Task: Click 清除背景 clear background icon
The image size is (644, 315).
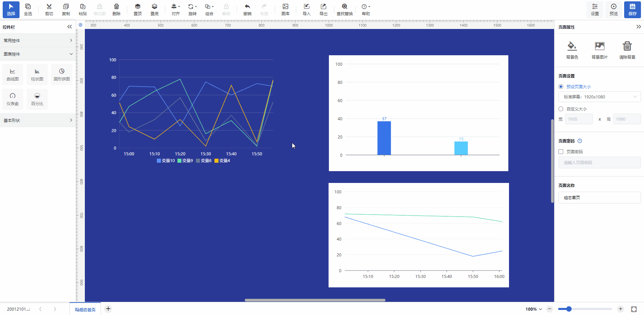Action: (x=627, y=50)
